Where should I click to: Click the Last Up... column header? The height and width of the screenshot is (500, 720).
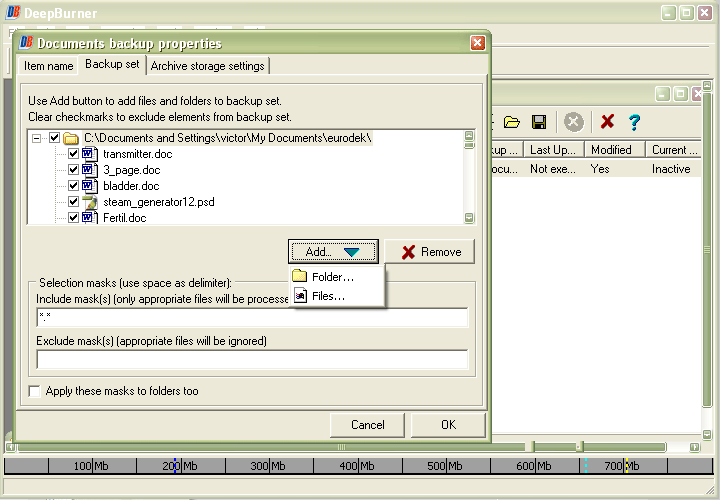553,150
